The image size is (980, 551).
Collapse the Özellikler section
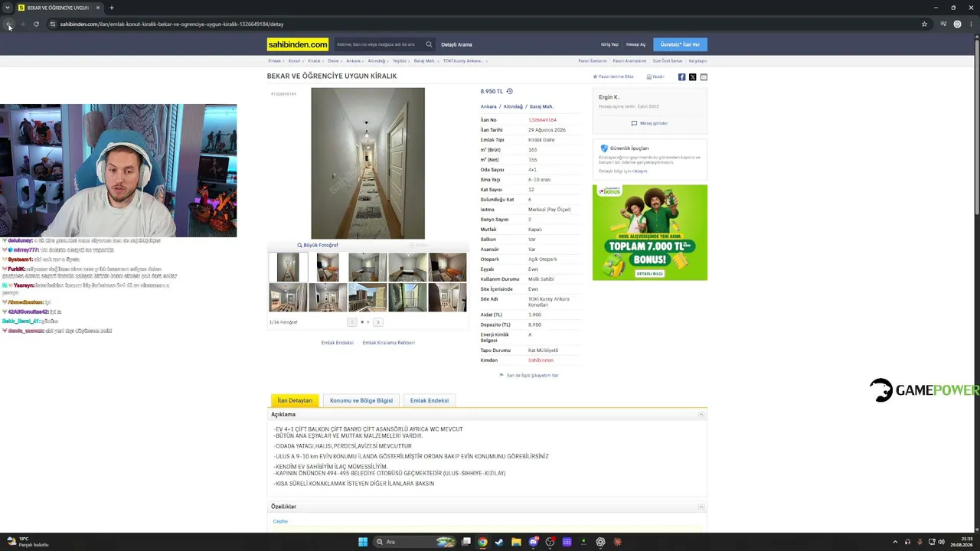(x=701, y=507)
